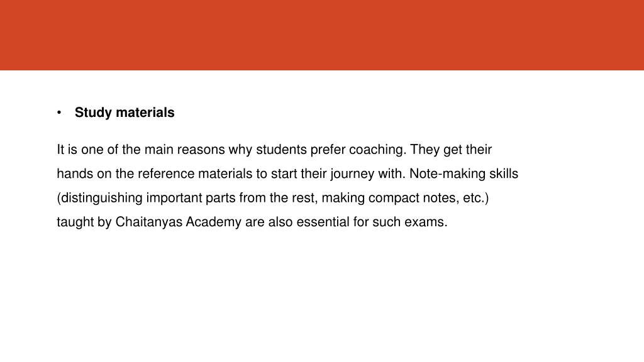644x362 pixels.
Task: Click the word "essential" in last line
Action: coord(323,222)
